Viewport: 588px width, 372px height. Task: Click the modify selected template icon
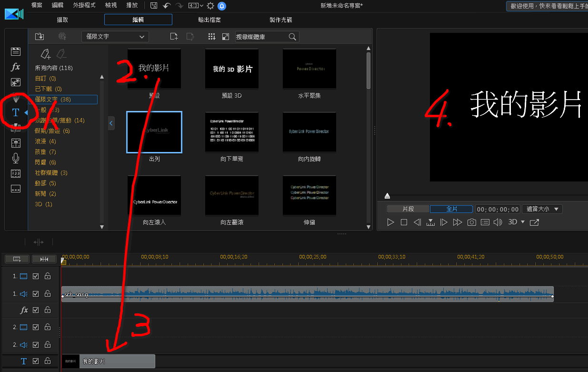click(x=190, y=37)
